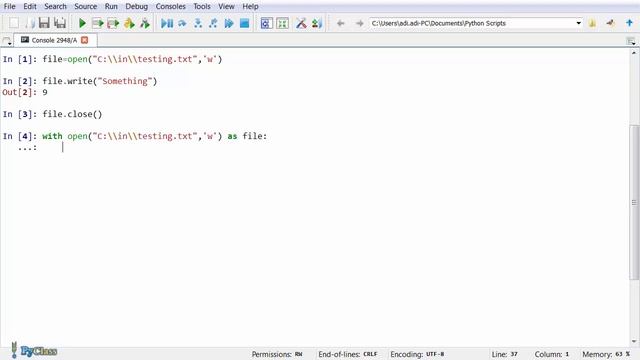Click the 'with open' statement line
Image resolution: width=640 pixels, height=360 pixels.
135,136
